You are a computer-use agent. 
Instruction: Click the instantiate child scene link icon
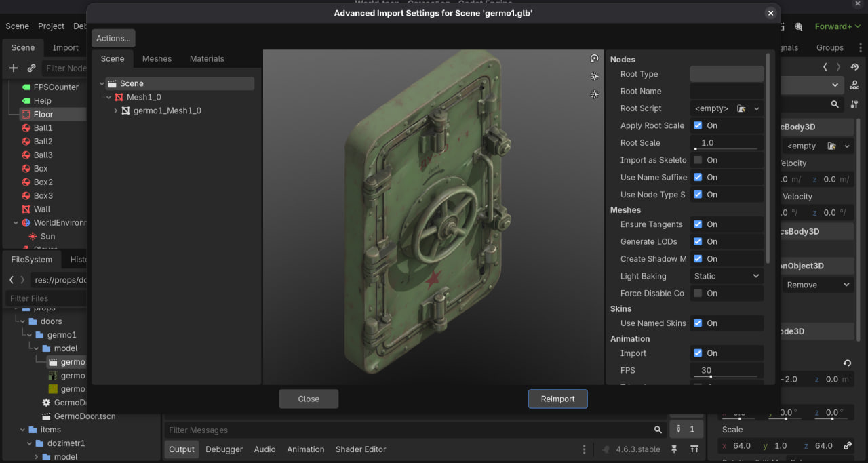coord(31,68)
